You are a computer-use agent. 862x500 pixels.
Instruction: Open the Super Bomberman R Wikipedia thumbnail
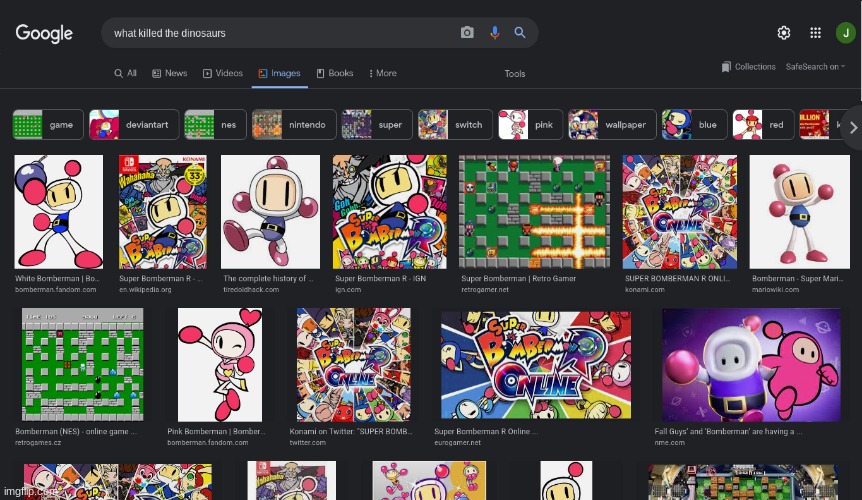(x=163, y=212)
